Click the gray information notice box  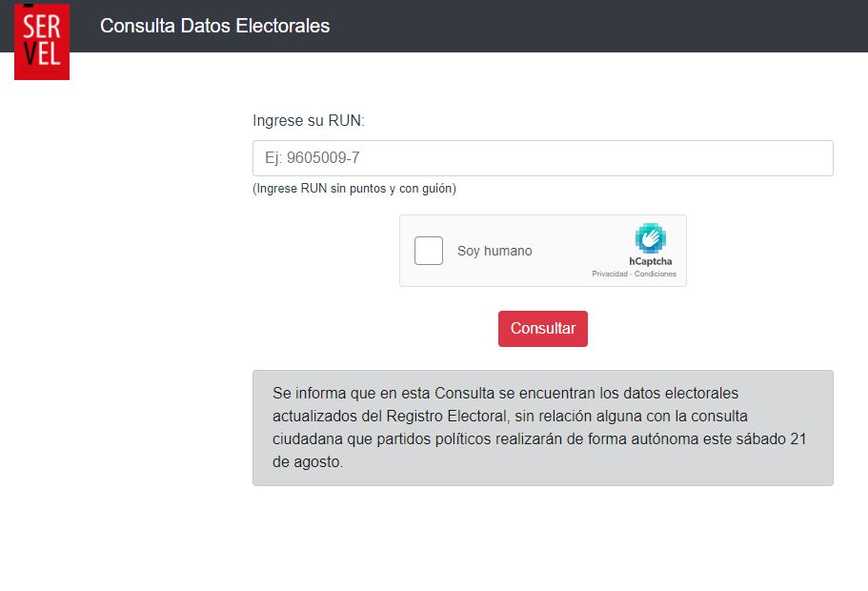pyautogui.click(x=542, y=428)
